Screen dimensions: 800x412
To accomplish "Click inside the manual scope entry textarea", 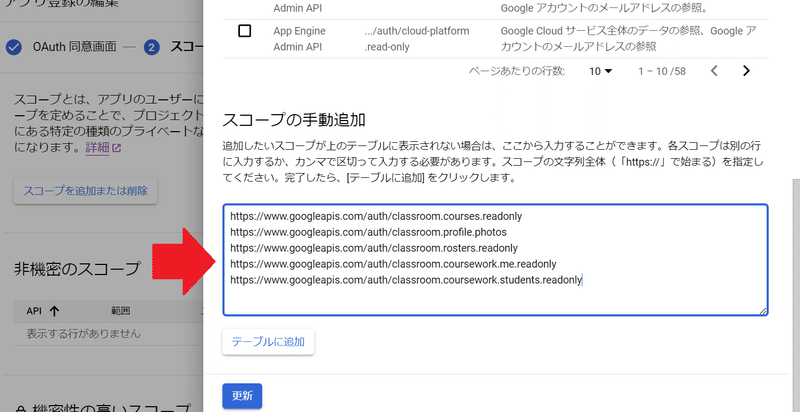I will click(x=495, y=260).
